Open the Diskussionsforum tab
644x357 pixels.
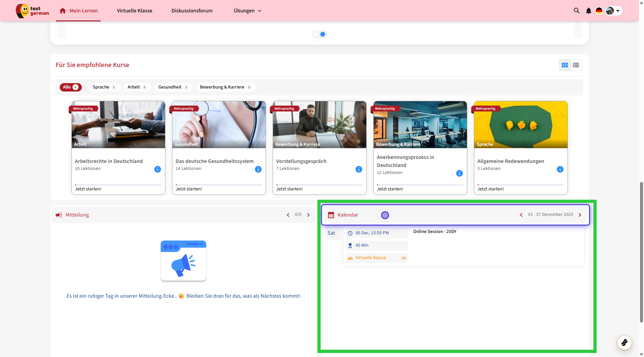(192, 11)
